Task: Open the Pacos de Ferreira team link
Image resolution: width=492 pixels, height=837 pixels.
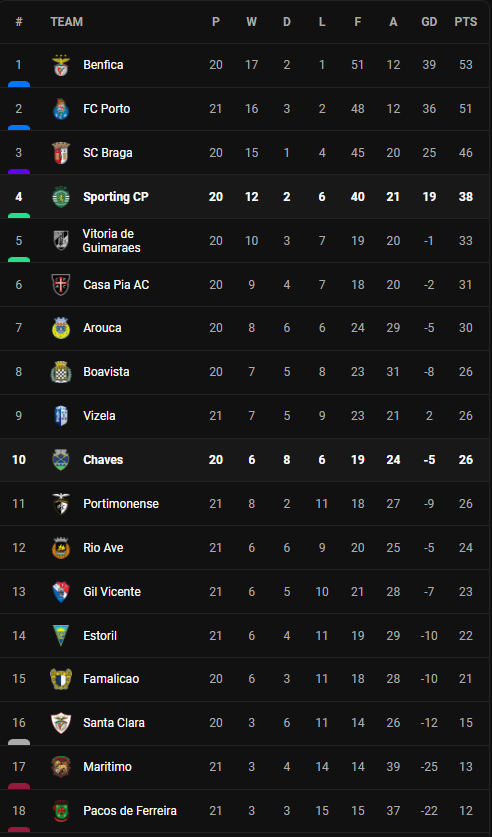Action: pos(130,811)
